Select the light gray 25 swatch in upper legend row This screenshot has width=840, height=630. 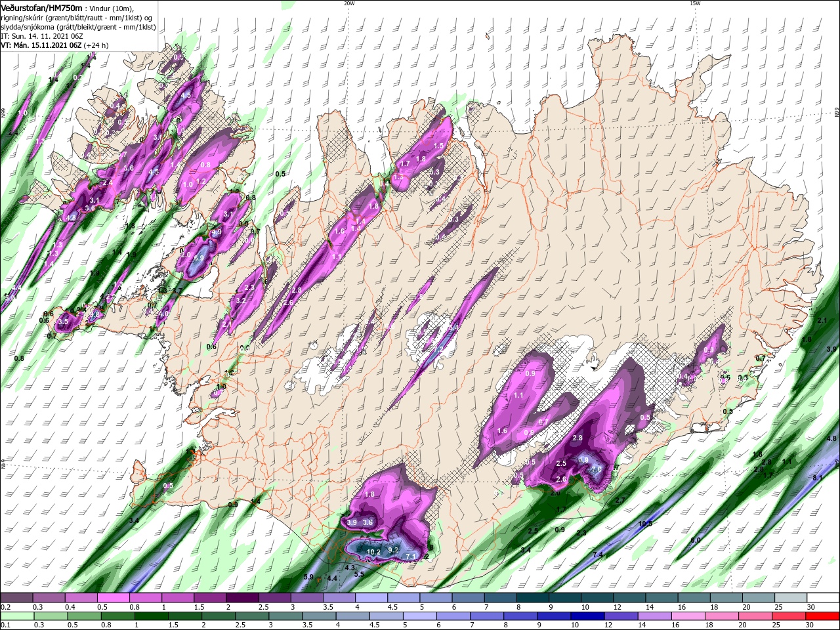point(791,598)
